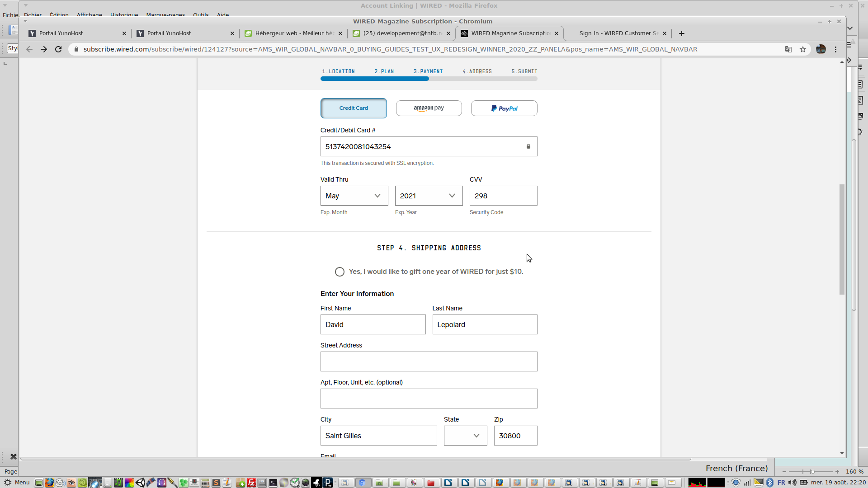Open the Chromium three-dot menu
Viewport: 868px width, 488px height.
click(835, 49)
